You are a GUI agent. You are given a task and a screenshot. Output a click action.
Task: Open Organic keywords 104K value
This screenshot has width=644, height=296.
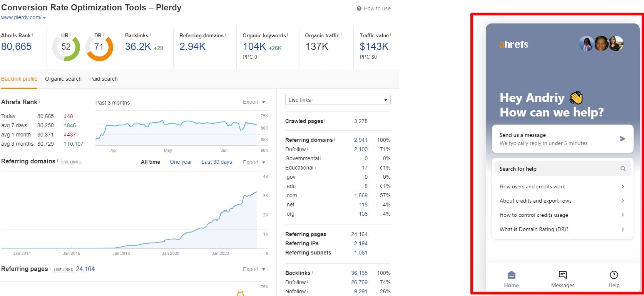254,47
